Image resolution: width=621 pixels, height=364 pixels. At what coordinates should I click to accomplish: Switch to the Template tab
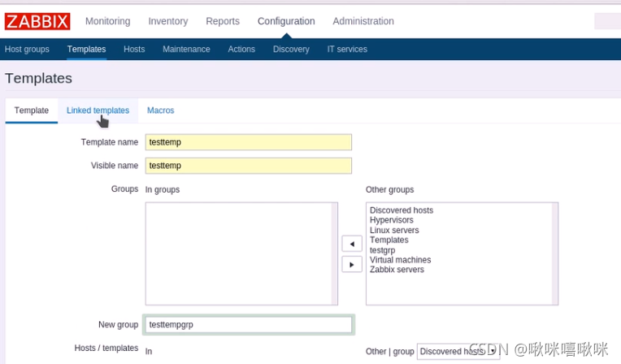31,110
